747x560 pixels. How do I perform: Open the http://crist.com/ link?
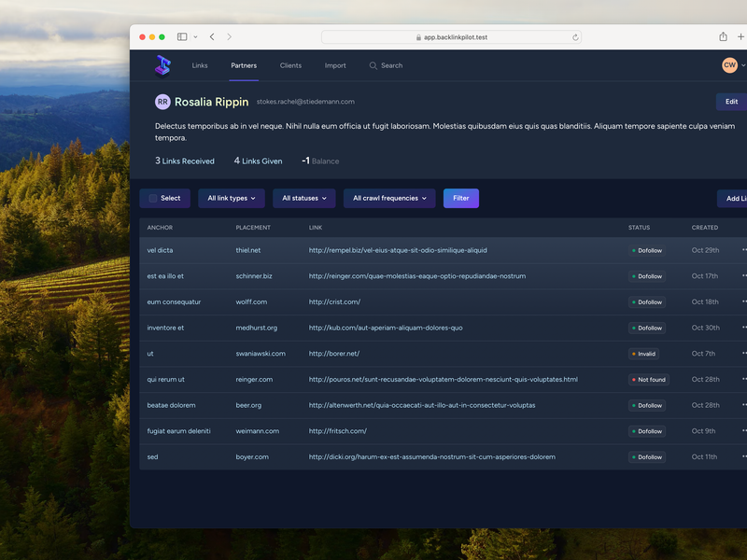click(334, 301)
